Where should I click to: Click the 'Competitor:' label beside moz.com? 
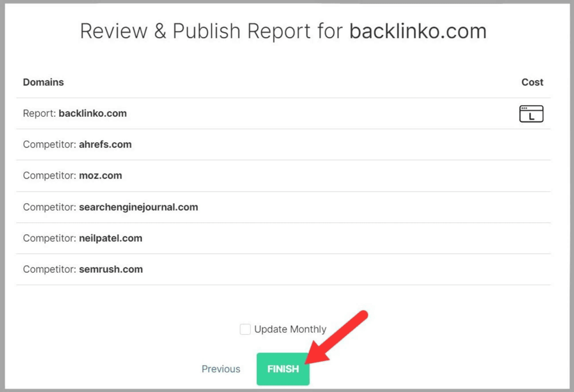[x=50, y=176]
